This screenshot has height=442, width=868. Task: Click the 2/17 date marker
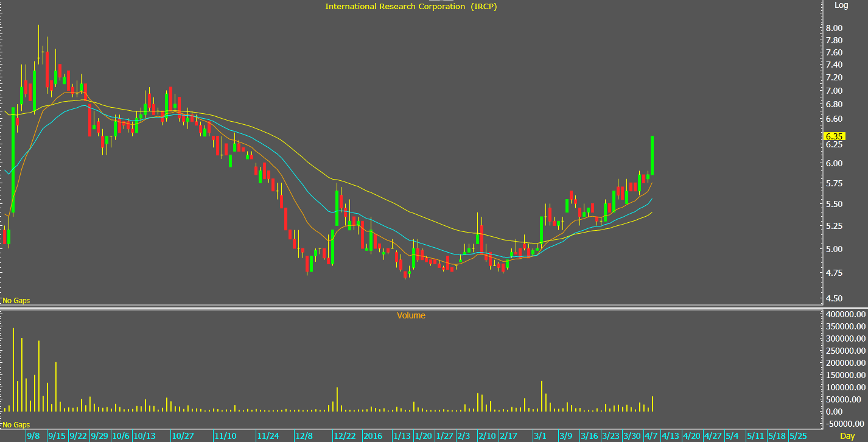[x=508, y=436]
